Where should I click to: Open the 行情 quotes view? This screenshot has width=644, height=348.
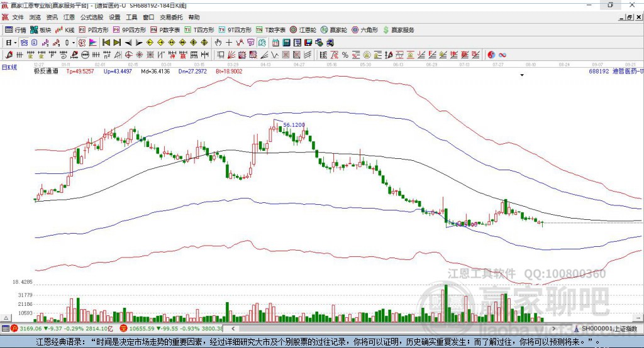pos(15,30)
